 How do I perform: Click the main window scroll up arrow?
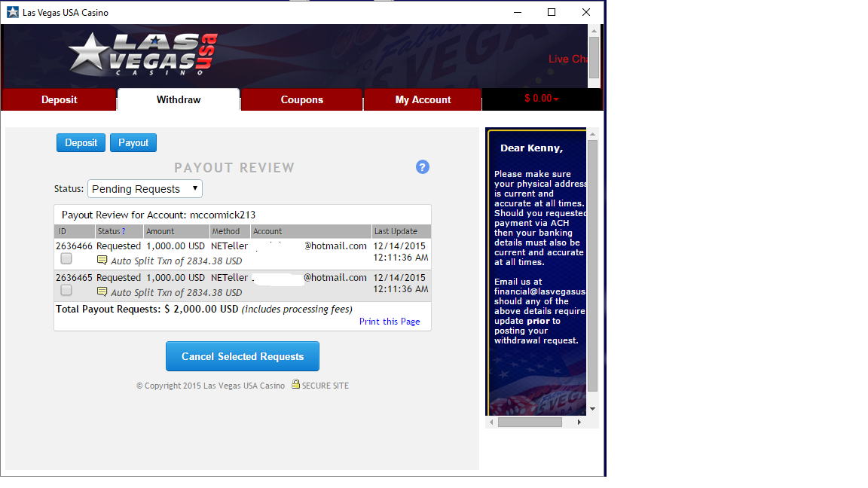coord(594,30)
